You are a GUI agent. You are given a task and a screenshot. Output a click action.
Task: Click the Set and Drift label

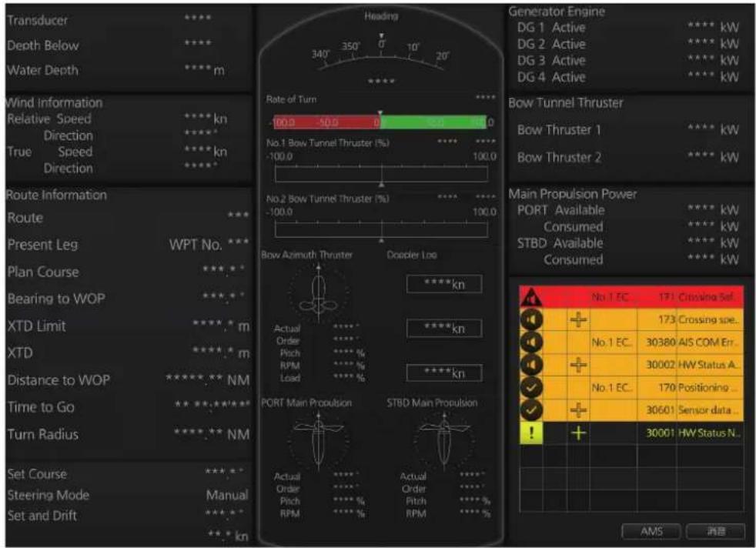pos(42,516)
